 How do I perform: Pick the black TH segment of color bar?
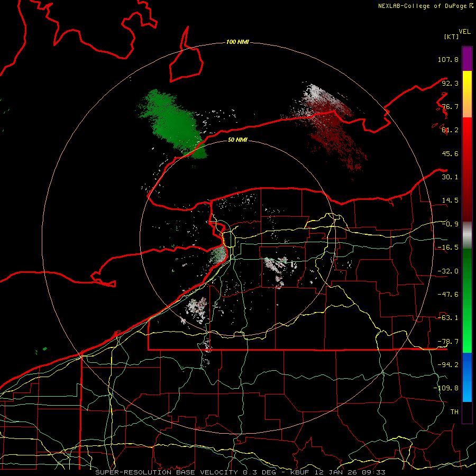click(x=467, y=412)
